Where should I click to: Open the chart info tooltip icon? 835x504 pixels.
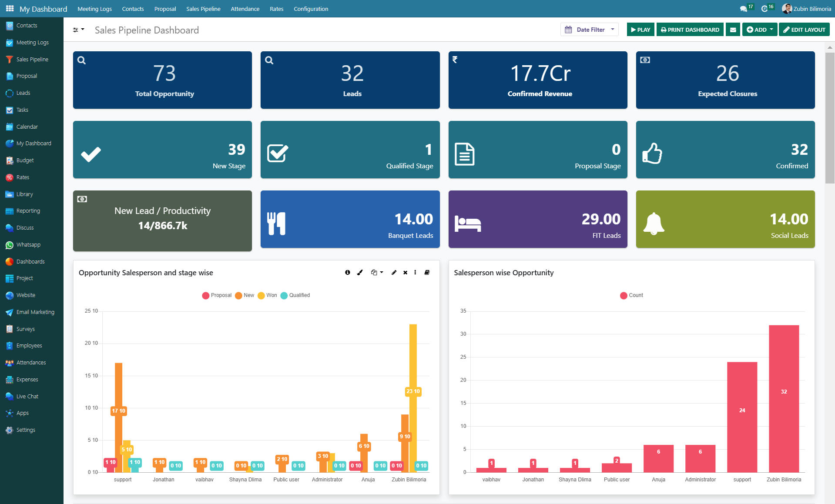pyautogui.click(x=347, y=272)
